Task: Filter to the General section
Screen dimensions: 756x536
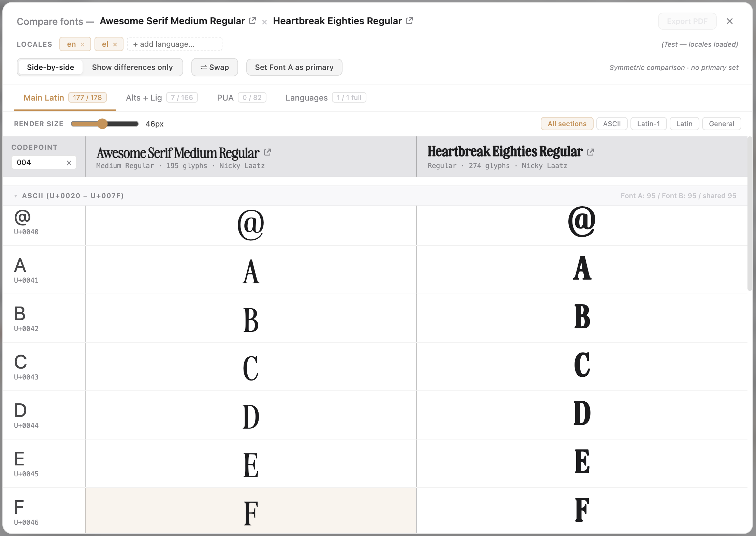Action: (x=722, y=124)
